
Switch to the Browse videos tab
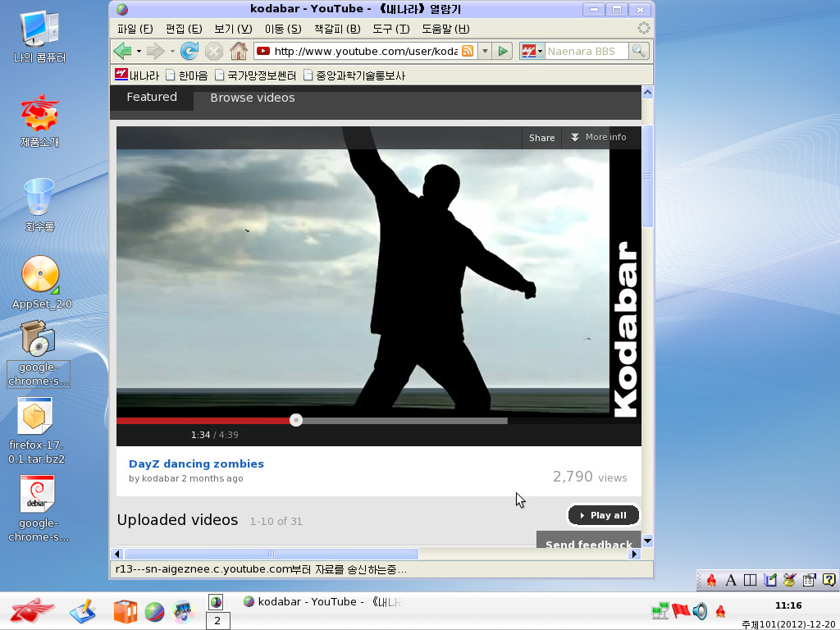pyautogui.click(x=252, y=97)
